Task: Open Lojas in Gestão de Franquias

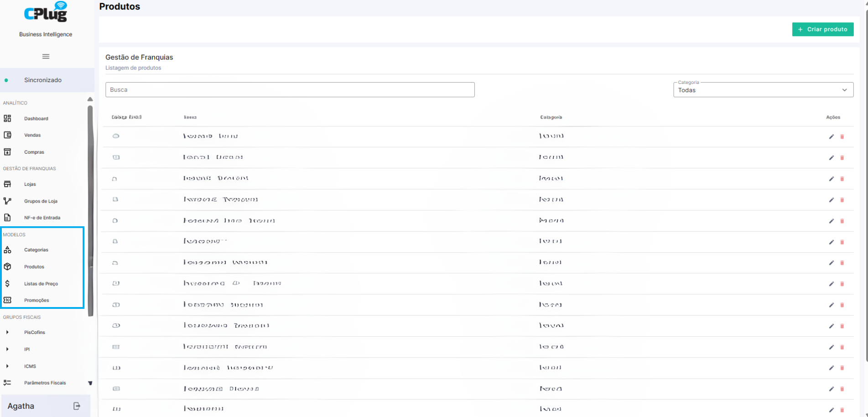Action: coord(30,184)
